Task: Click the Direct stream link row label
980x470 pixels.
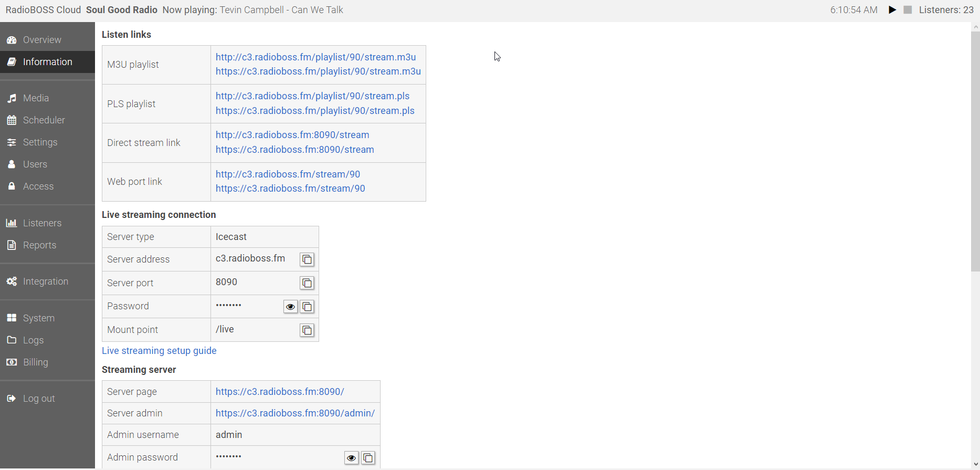Action: [x=144, y=143]
